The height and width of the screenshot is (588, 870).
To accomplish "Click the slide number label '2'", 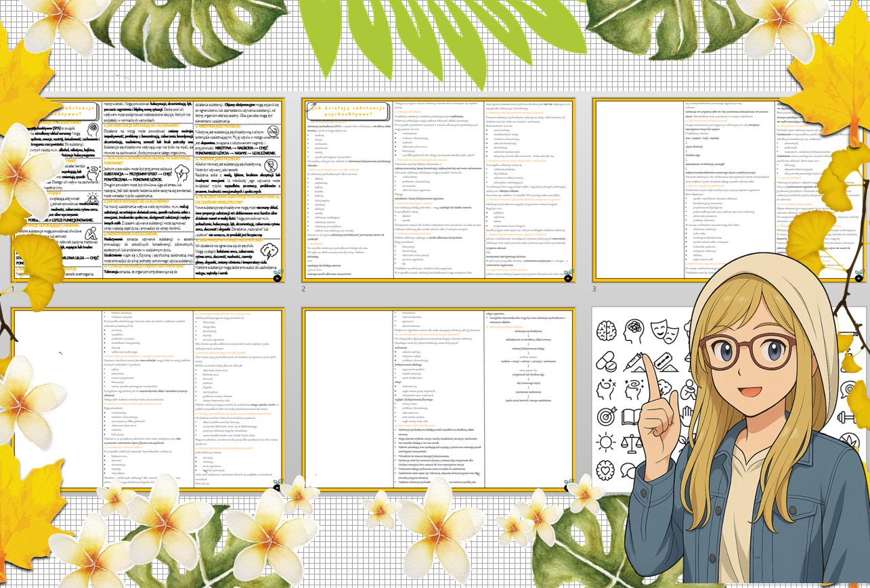I will click(304, 289).
